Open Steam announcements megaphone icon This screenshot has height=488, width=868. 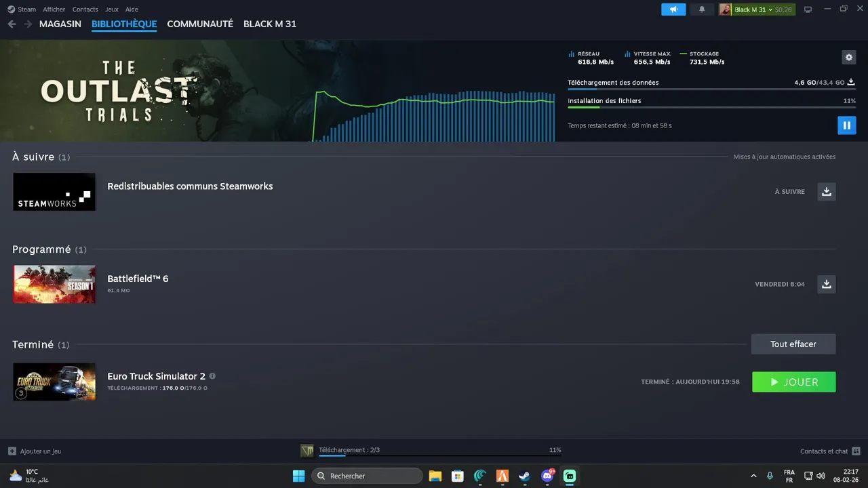[x=673, y=9]
